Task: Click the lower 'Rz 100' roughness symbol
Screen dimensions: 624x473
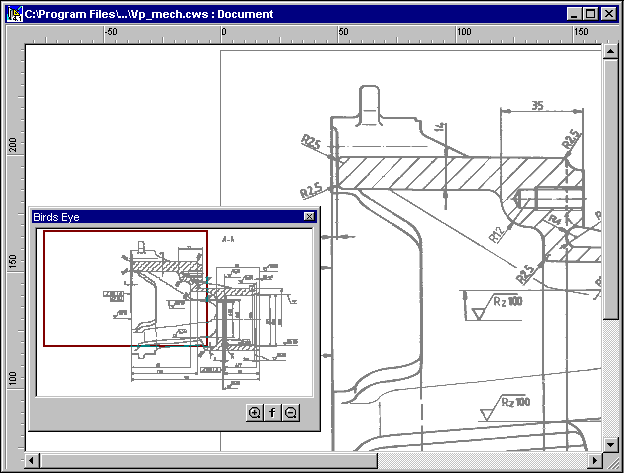Action: tap(505, 407)
